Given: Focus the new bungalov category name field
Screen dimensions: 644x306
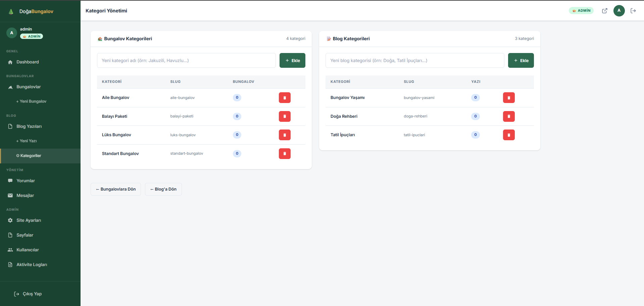Looking at the screenshot, I should pos(186,60).
